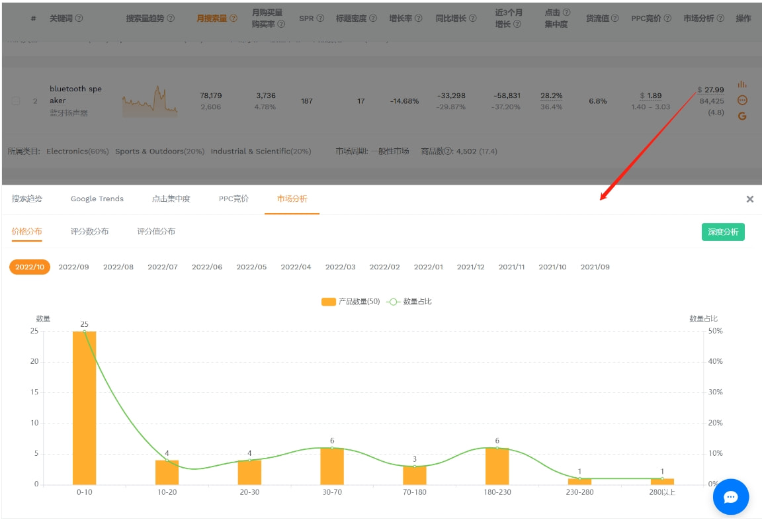Click help icon next to 关键词 header

click(x=79, y=19)
